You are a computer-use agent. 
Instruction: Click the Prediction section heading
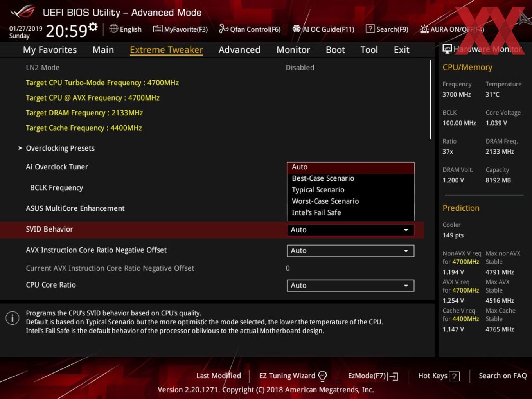click(461, 208)
